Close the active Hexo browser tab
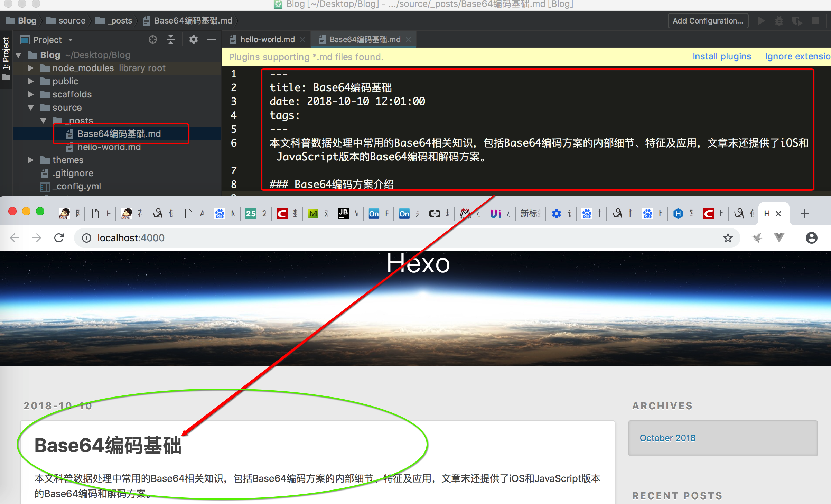 (778, 214)
